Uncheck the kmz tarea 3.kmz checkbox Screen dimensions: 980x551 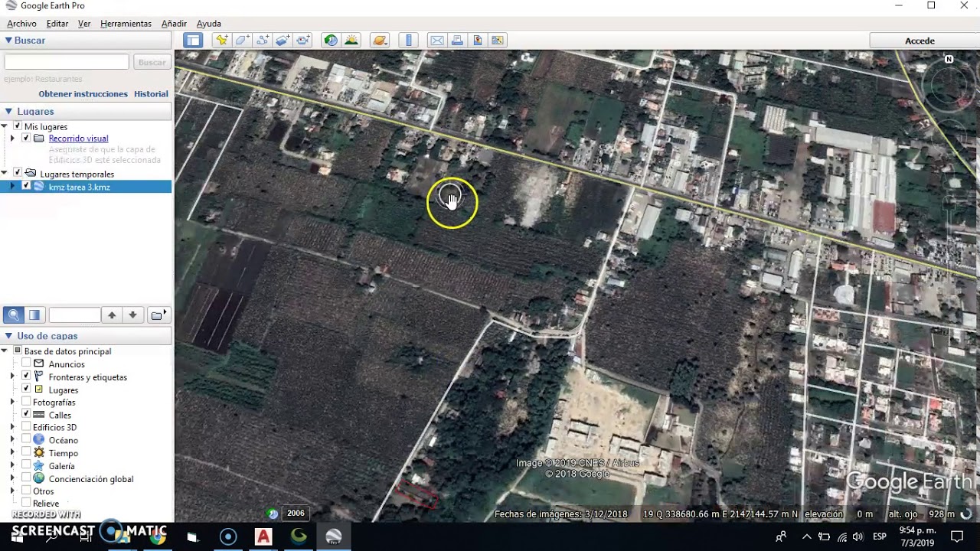point(26,187)
